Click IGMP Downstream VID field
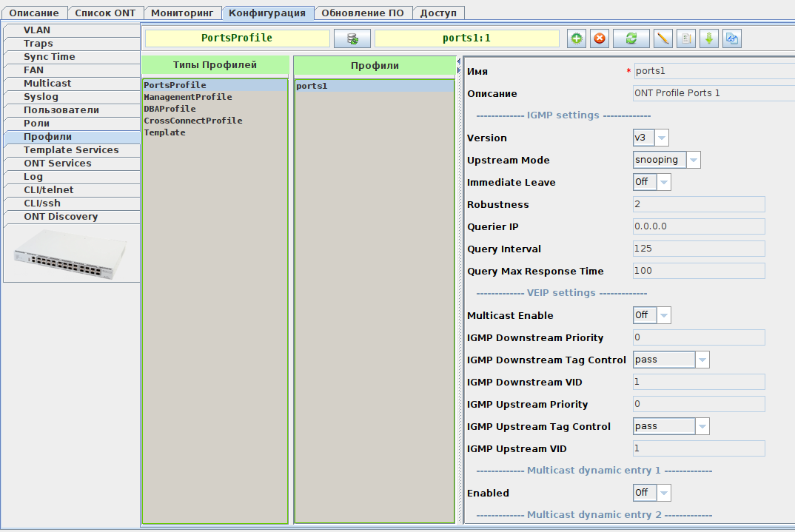The image size is (795, 532). pos(700,382)
